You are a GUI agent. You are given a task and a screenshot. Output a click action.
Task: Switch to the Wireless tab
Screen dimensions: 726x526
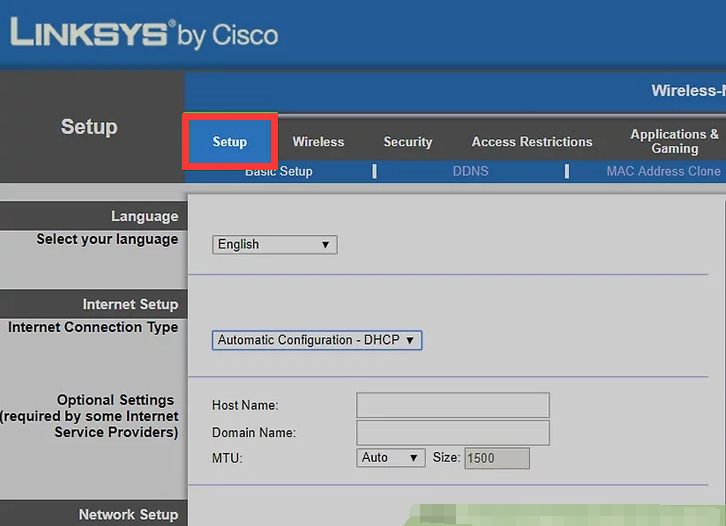click(318, 142)
